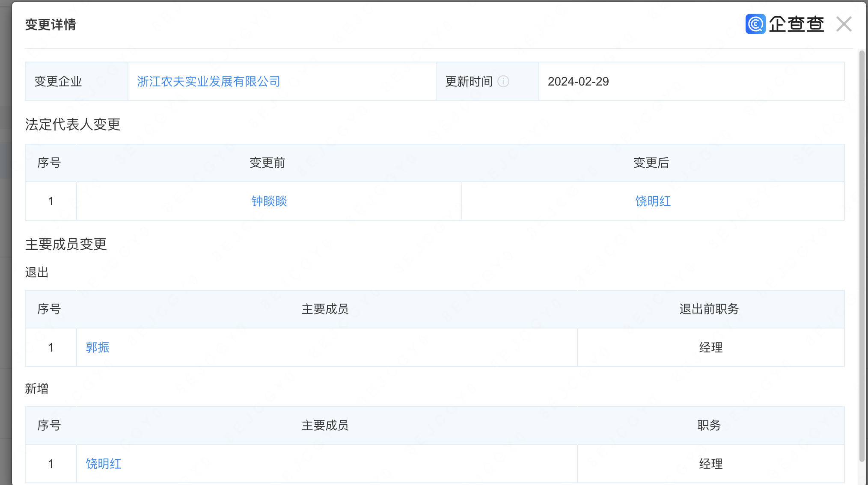This screenshot has height=485, width=868.
Task: Click the 主要成员 header in the 退出 table
Action: point(325,309)
